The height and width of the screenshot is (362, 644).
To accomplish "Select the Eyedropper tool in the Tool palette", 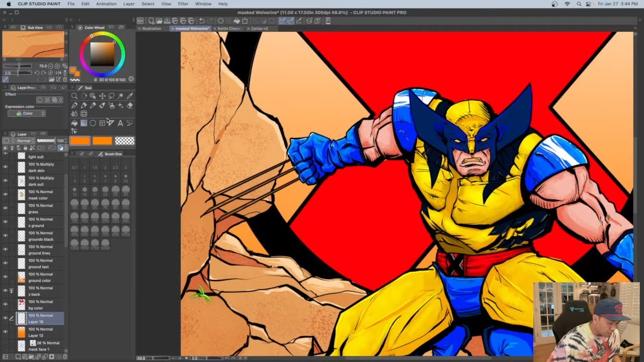I will coord(130,96).
